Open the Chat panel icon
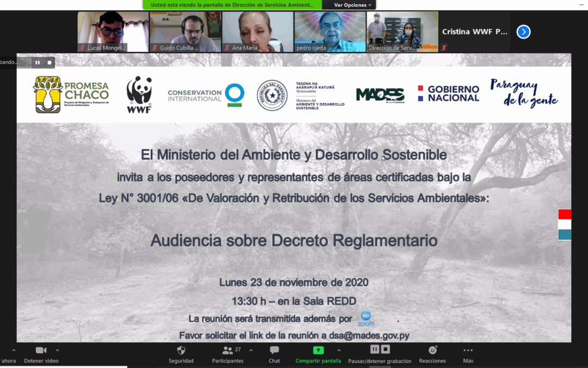 click(x=274, y=350)
